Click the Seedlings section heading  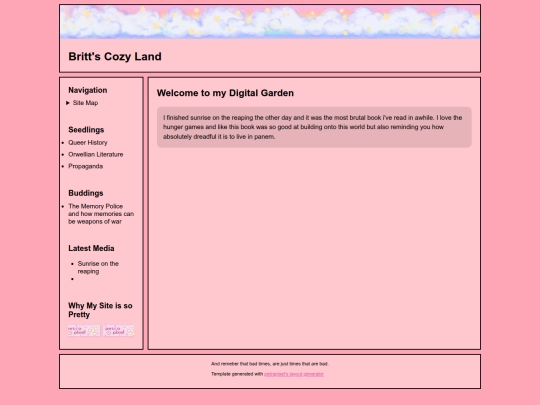coord(86,130)
